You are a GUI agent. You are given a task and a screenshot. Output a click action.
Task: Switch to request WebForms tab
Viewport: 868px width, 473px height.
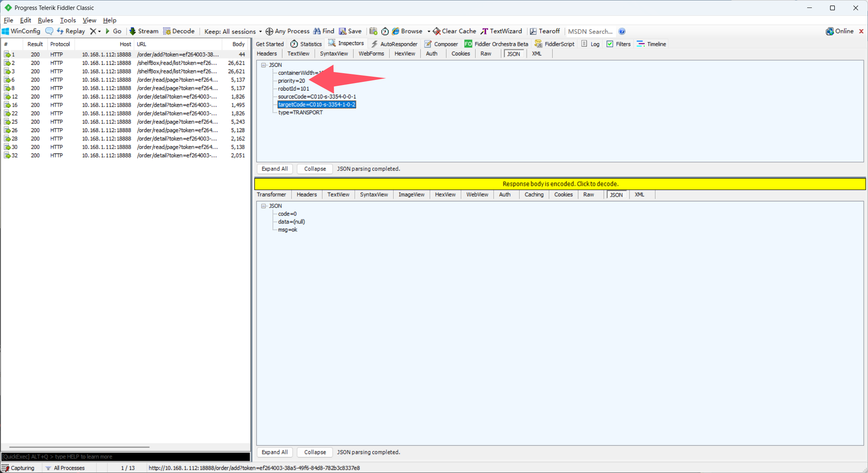pyautogui.click(x=371, y=54)
